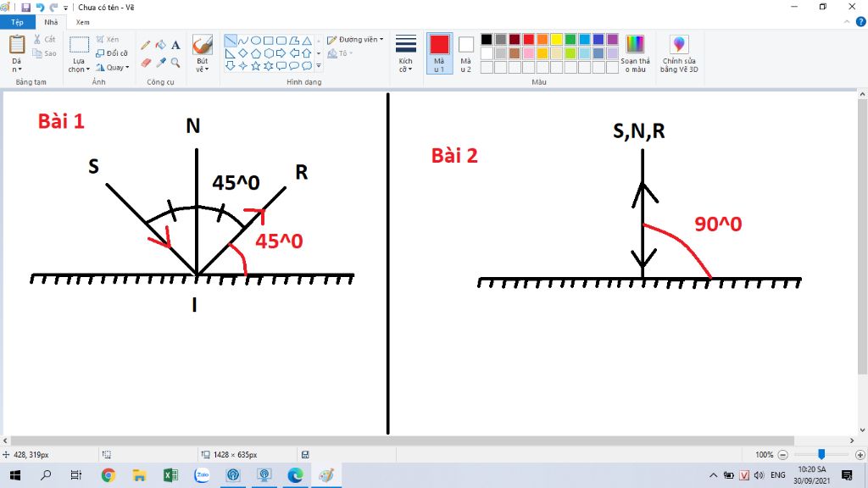Screen dimensions: 868x488
Task: Pick the green color swatch
Action: (x=570, y=39)
